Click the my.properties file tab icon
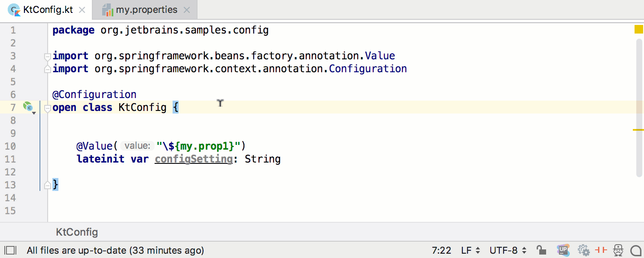644x258 pixels. tap(109, 9)
